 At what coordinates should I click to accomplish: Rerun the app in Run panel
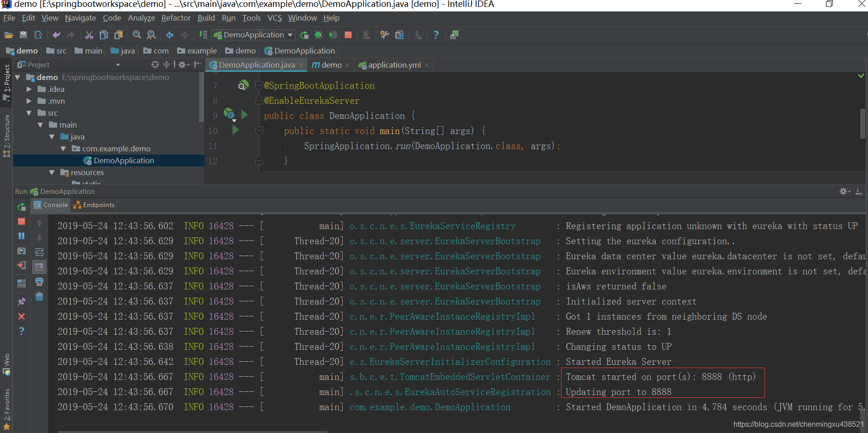pyautogui.click(x=22, y=207)
